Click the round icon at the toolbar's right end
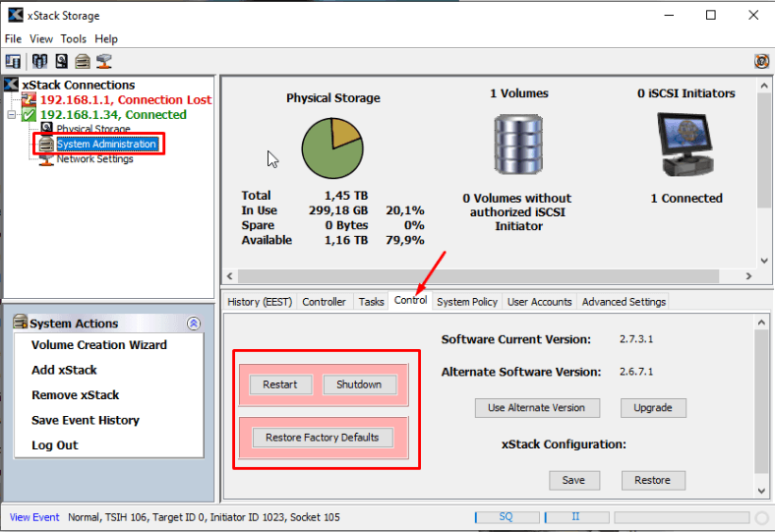This screenshot has width=775, height=532. (761, 61)
